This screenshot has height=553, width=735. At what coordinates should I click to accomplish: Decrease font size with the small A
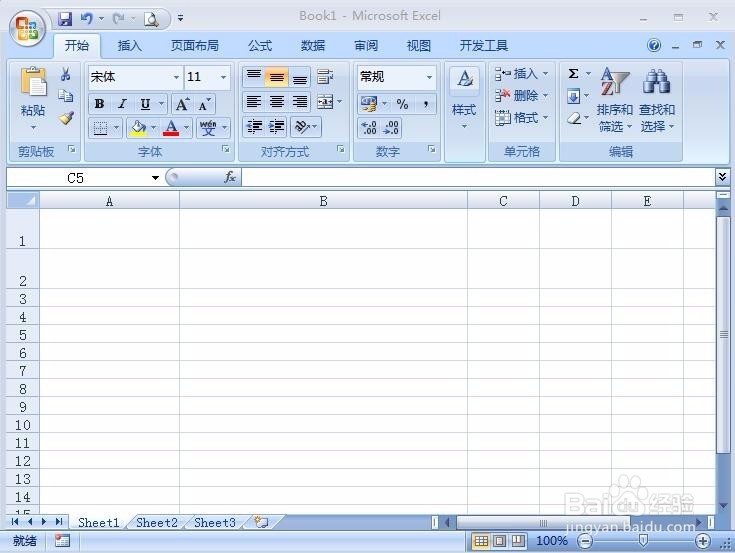tap(204, 104)
